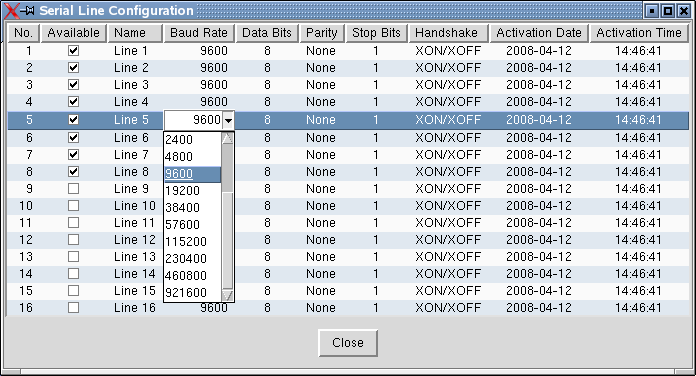
Task: Select 4800 baud from the list
Action: [192, 157]
